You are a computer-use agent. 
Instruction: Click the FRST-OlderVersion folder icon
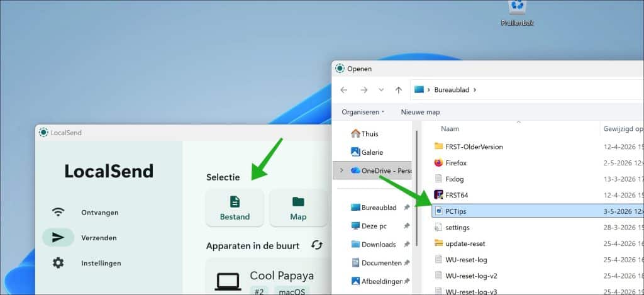pyautogui.click(x=438, y=147)
